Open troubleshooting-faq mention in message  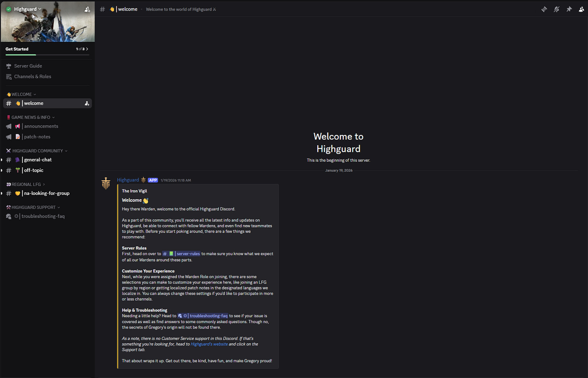pos(203,316)
